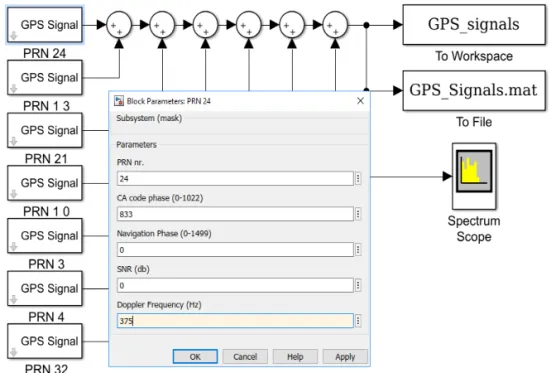Select the GPS Signal block PRN 1 3

pyautogui.click(x=45, y=77)
